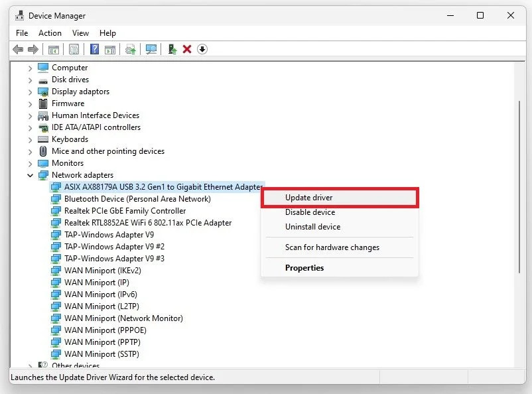
Task: Select TAP-Windows Adapter V9 #2
Action: (114, 247)
